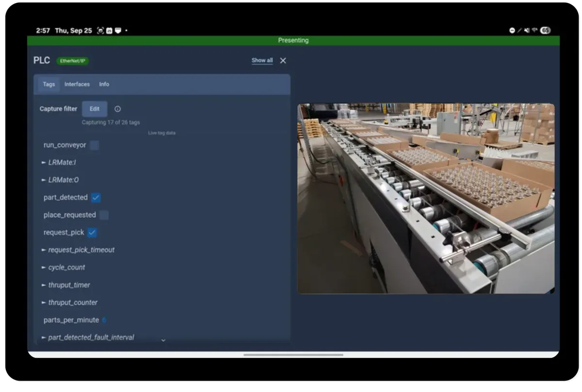Screen dimensions: 582x392
Task: Click the Show all link
Action: point(262,60)
